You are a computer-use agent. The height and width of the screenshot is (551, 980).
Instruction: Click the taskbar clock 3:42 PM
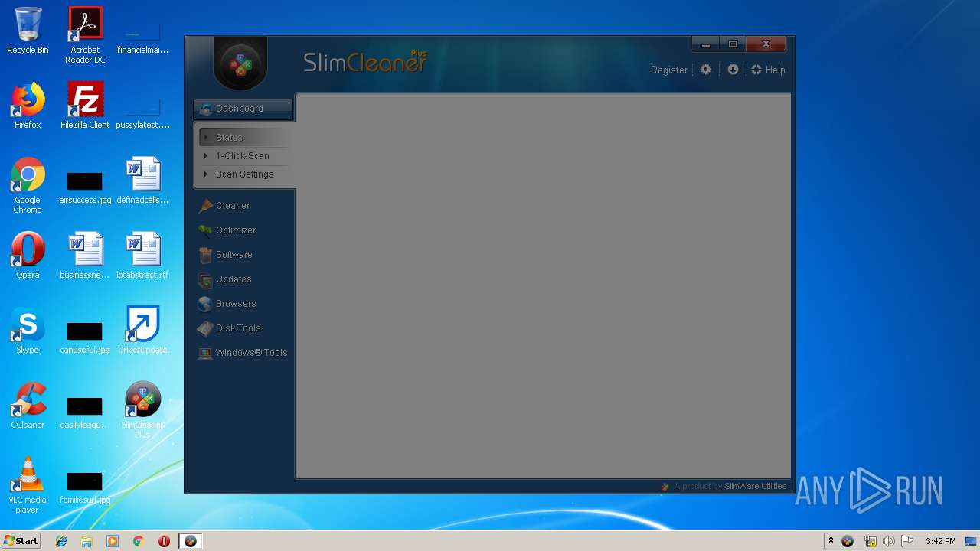940,541
